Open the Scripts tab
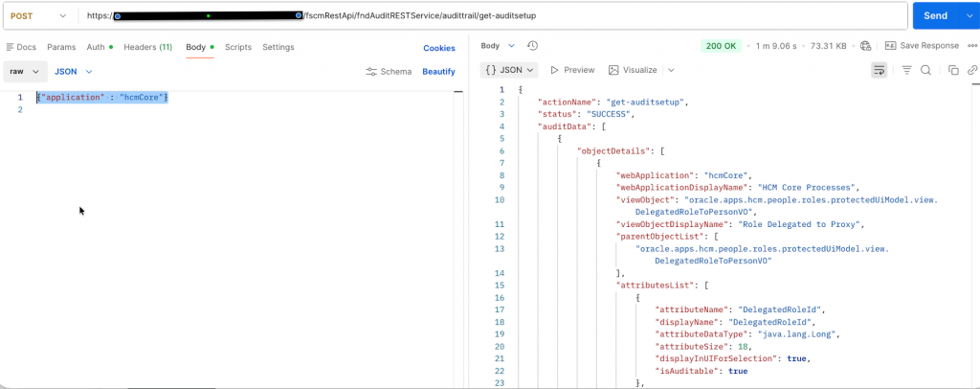The width and height of the screenshot is (980, 389). coord(238,47)
